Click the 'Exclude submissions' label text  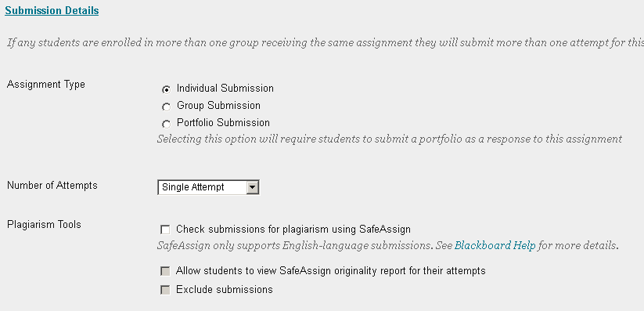[x=225, y=290]
